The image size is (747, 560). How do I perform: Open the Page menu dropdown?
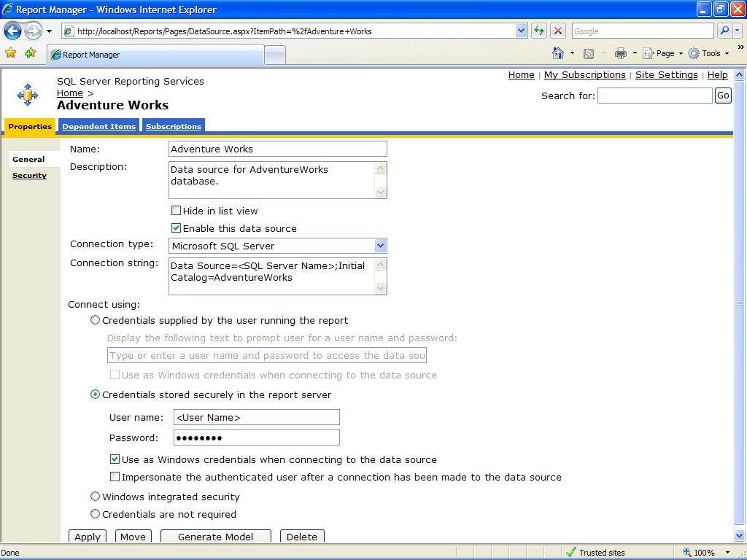(x=663, y=53)
